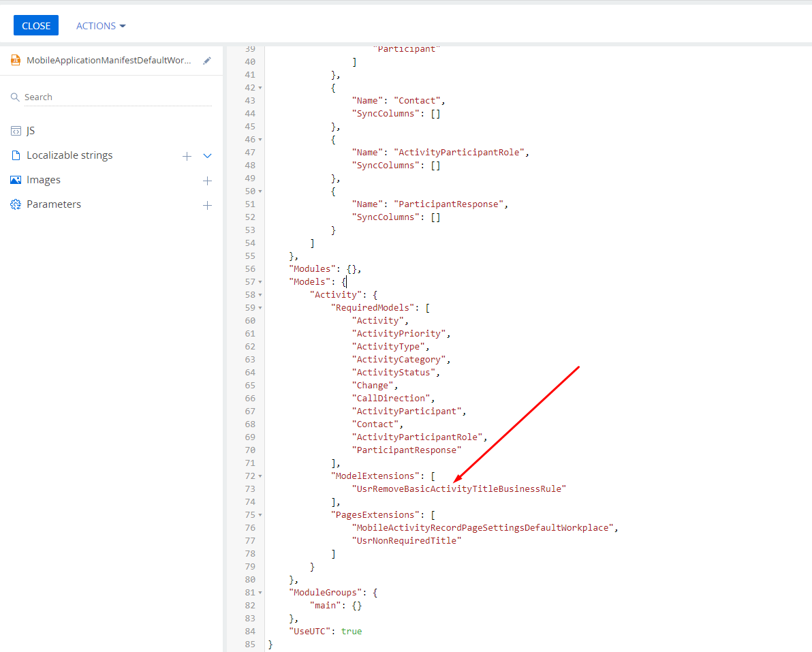Image resolution: width=812 pixels, height=652 pixels.
Task: Collapse code block at line 42
Action: click(x=260, y=88)
